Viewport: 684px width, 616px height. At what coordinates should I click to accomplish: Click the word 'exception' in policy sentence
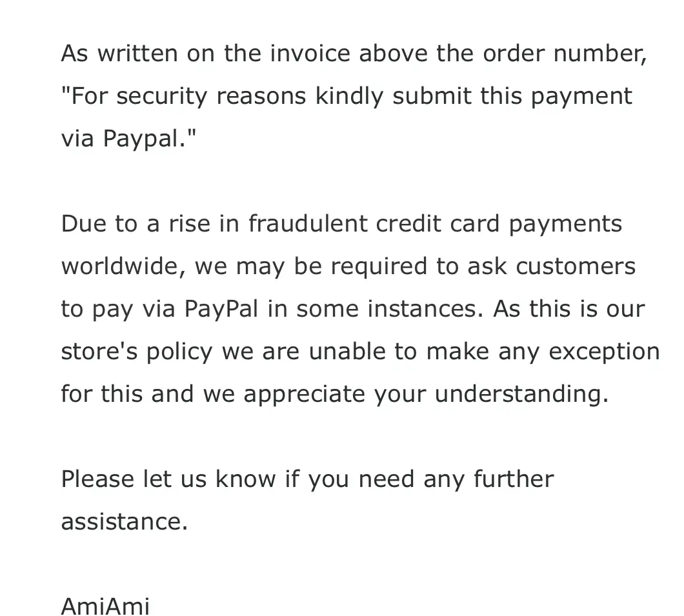point(604,352)
